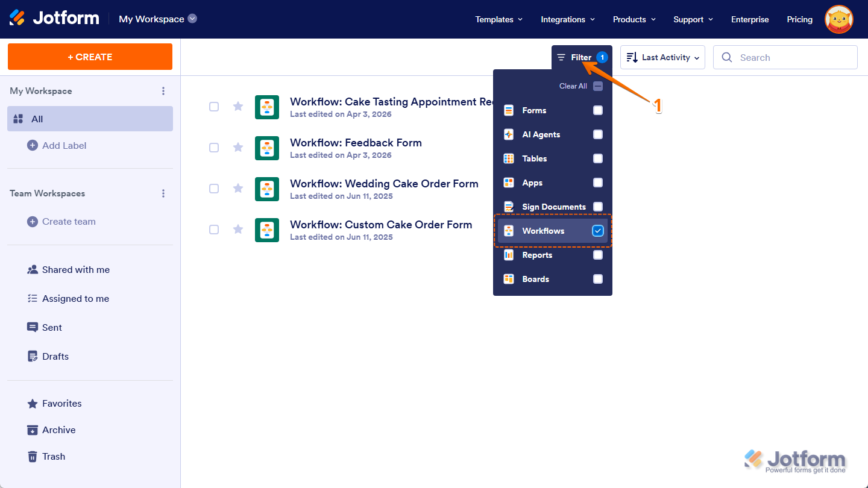Open My Workspace options menu

point(163,90)
